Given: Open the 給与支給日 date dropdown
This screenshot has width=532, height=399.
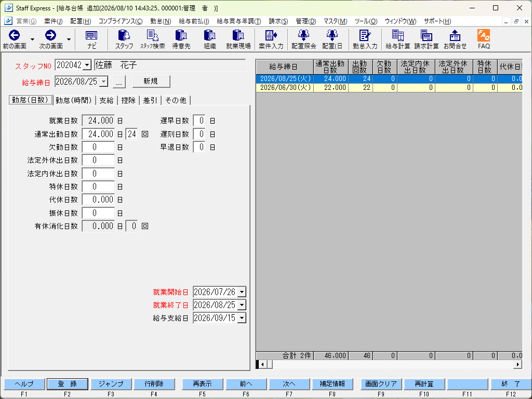Looking at the screenshot, I should pos(242,318).
